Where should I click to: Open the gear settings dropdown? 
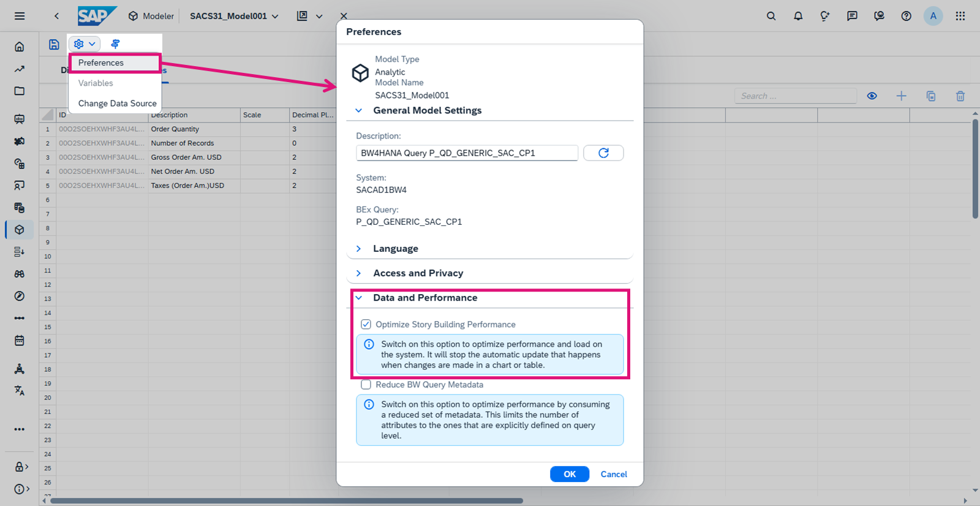click(x=84, y=44)
